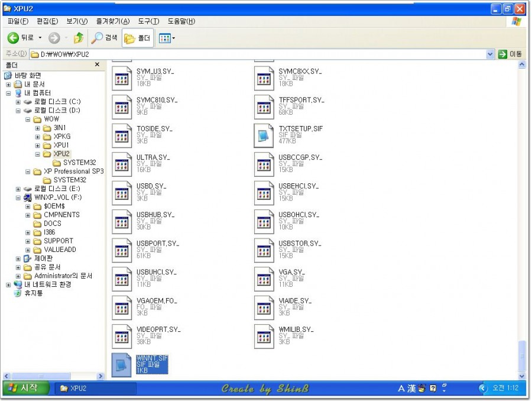Select the USBCCGP.SY_ file icon
Image resolution: width=532 pixels, height=401 pixels.
tap(264, 164)
